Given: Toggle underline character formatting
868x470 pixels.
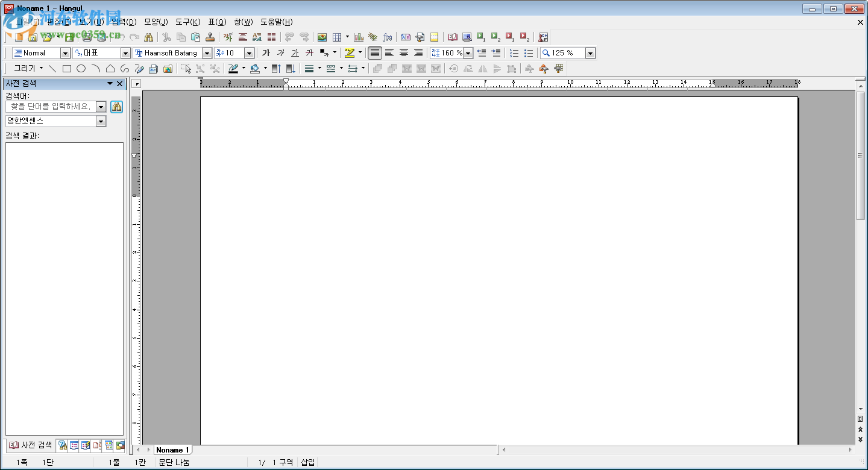Looking at the screenshot, I should pyautogui.click(x=295, y=53).
